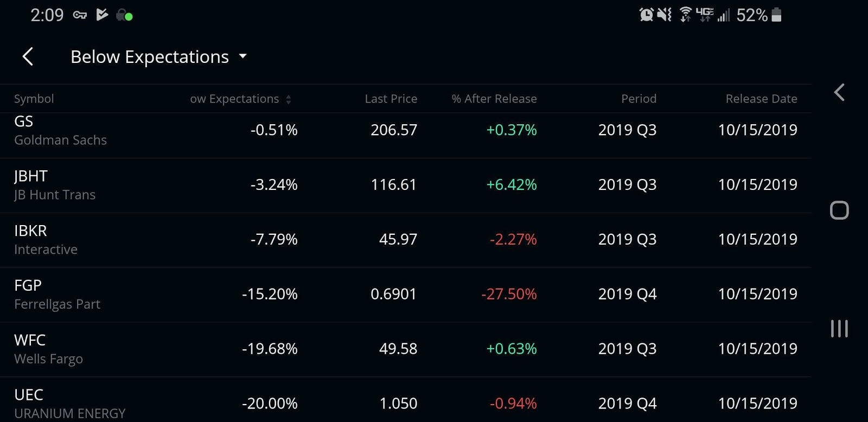Tap the mute vibrate status icon
The image size is (868, 422).
point(665,15)
